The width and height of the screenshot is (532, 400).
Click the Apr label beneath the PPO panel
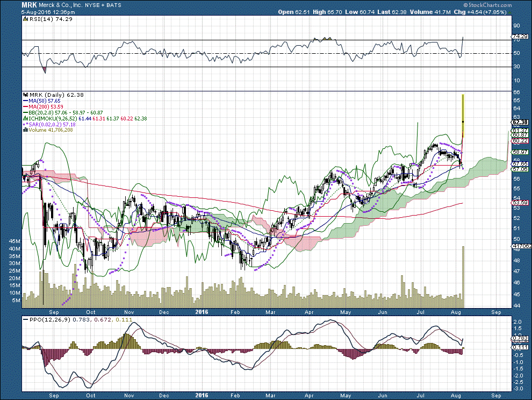309,396
